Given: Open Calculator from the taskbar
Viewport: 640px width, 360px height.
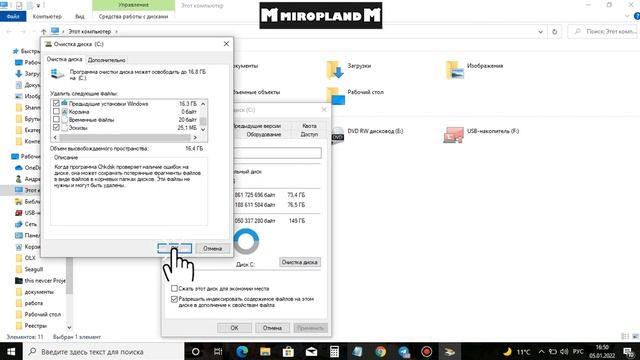Looking at the screenshot, I should tap(334, 351).
